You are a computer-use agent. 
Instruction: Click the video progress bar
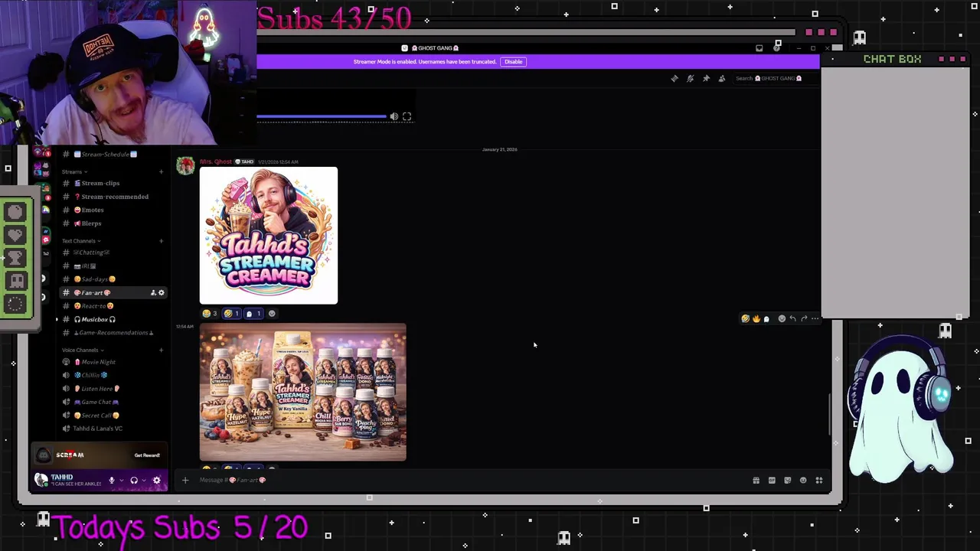point(322,117)
